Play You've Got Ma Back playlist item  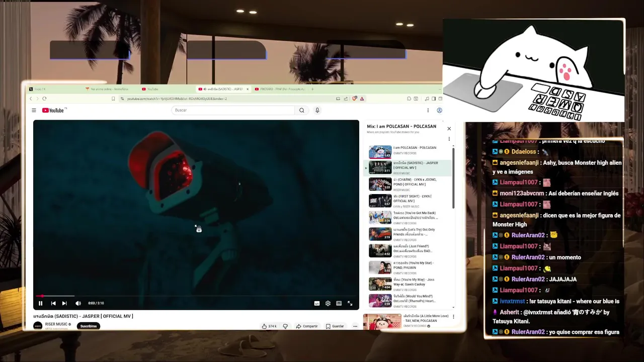pos(408,218)
